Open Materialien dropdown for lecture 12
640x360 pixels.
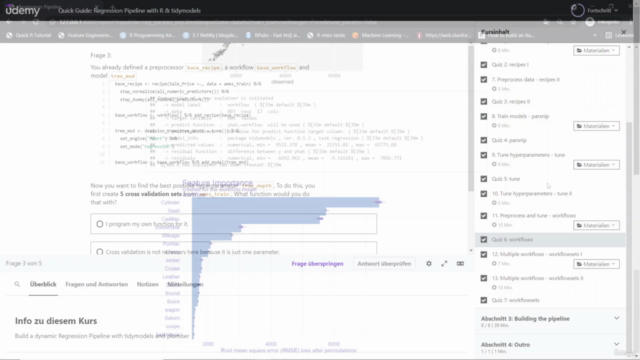tap(596, 264)
